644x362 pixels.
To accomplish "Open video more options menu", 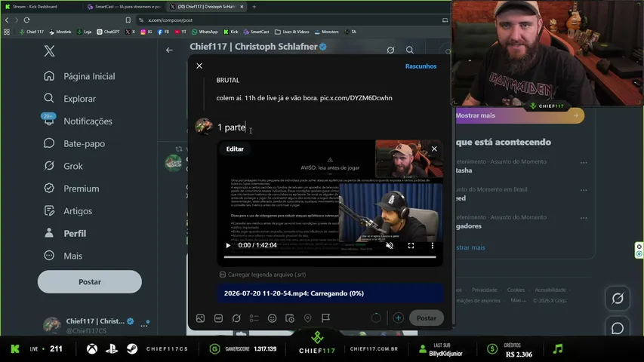I will point(432,245).
